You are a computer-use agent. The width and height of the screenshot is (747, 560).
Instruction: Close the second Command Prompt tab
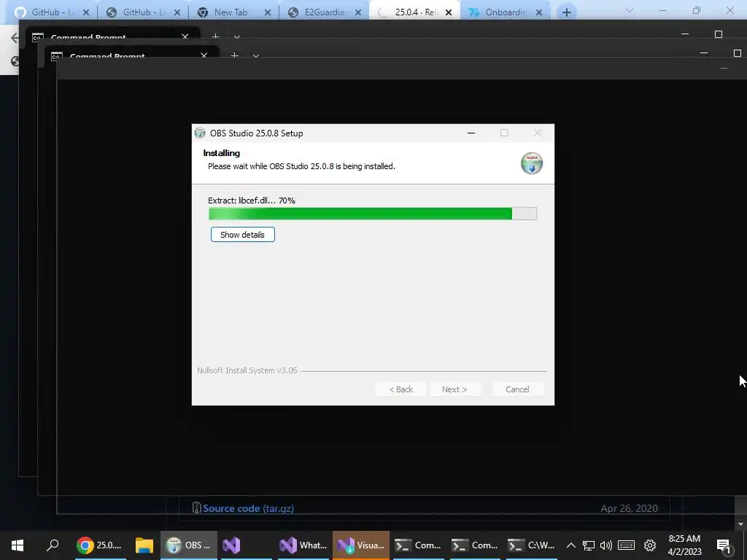pos(204,55)
